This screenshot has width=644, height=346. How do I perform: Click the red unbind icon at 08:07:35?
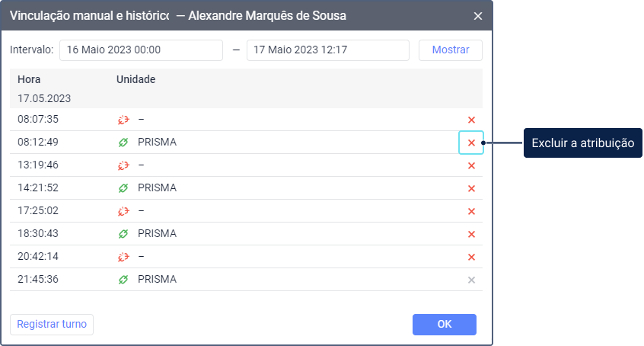123,120
